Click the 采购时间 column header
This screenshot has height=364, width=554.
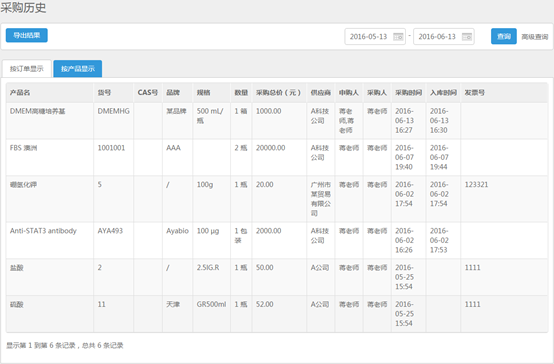[x=408, y=93]
